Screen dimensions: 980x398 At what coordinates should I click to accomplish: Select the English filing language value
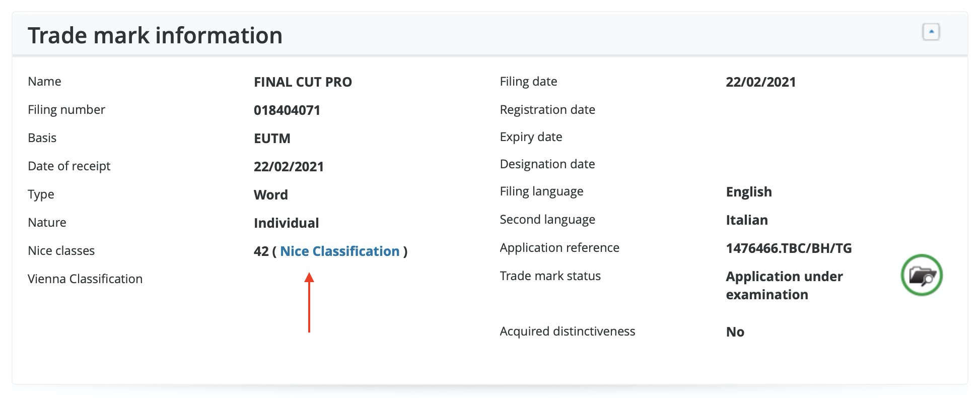(x=749, y=192)
